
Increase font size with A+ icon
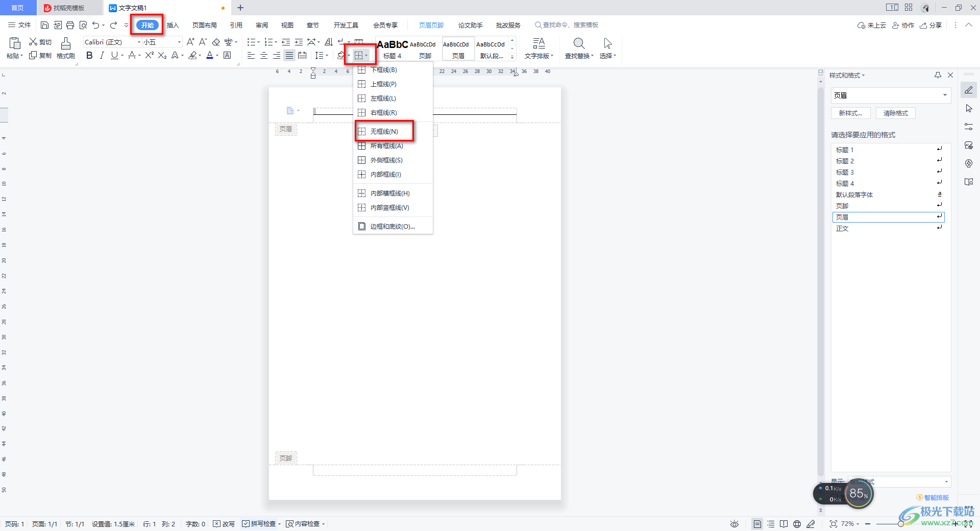click(190, 42)
